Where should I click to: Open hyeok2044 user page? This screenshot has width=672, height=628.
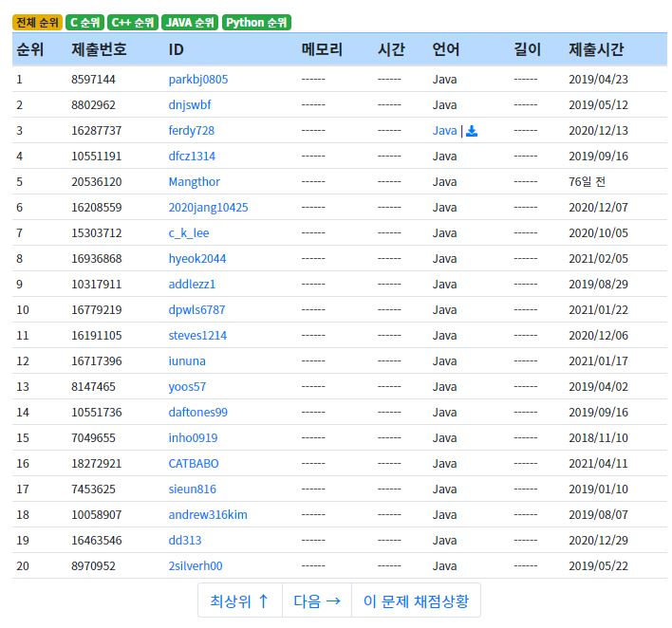click(x=197, y=259)
